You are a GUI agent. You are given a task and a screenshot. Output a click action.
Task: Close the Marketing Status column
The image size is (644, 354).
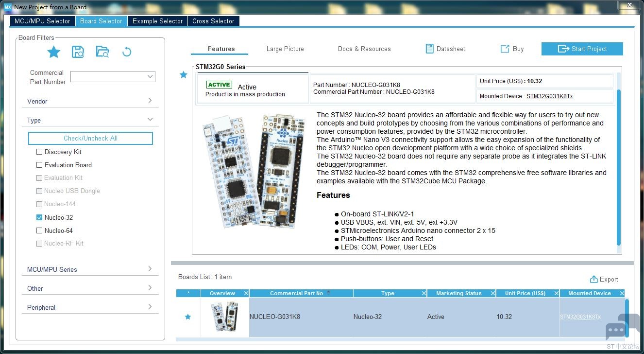point(493,293)
